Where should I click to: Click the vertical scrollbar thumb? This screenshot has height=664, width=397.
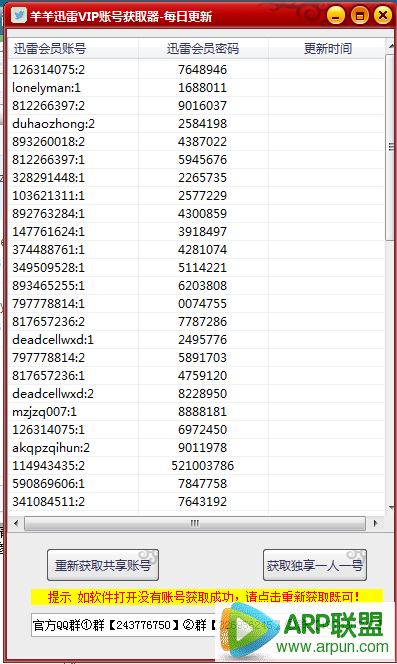coord(391,147)
